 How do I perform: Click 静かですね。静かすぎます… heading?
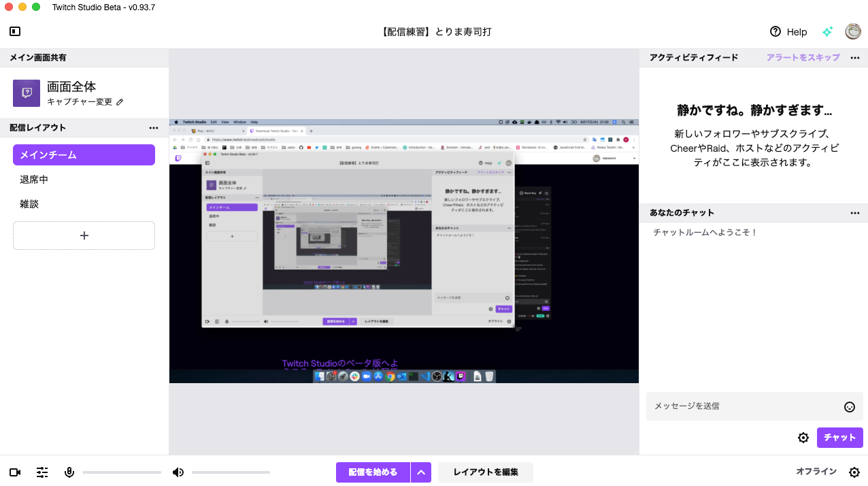click(x=754, y=110)
